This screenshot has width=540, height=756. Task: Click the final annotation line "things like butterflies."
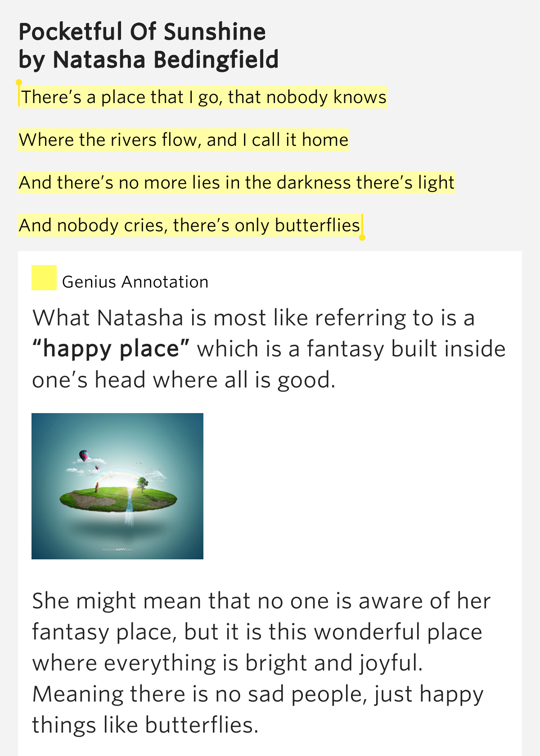[x=145, y=725]
